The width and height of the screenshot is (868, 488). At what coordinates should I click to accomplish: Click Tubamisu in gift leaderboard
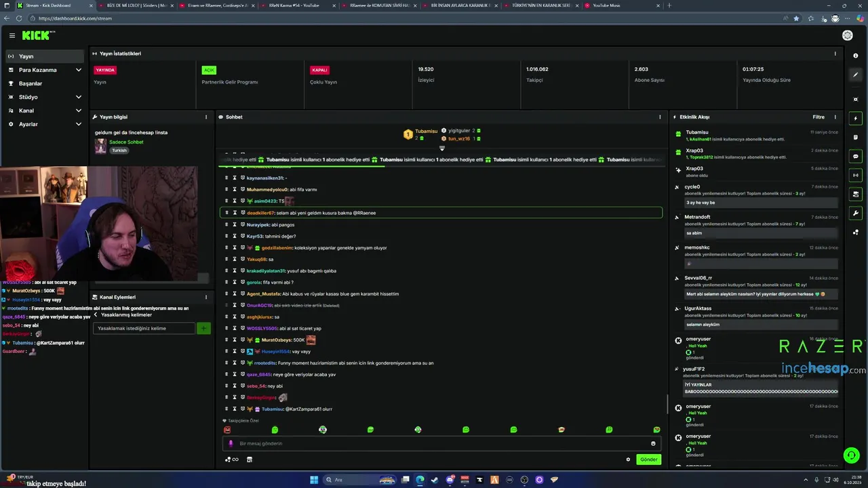pos(426,131)
